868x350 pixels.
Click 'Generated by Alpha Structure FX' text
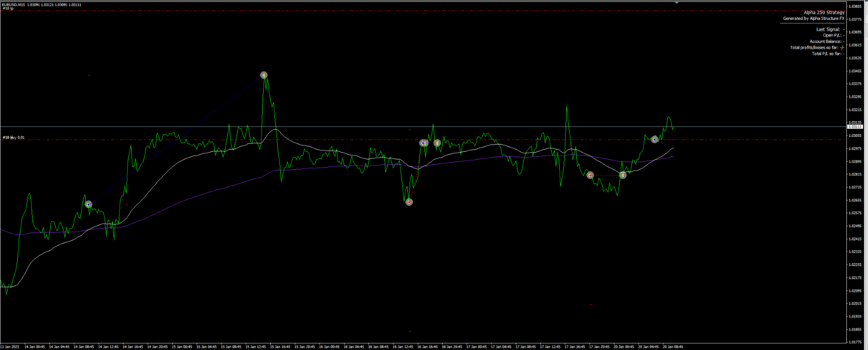[x=814, y=19]
